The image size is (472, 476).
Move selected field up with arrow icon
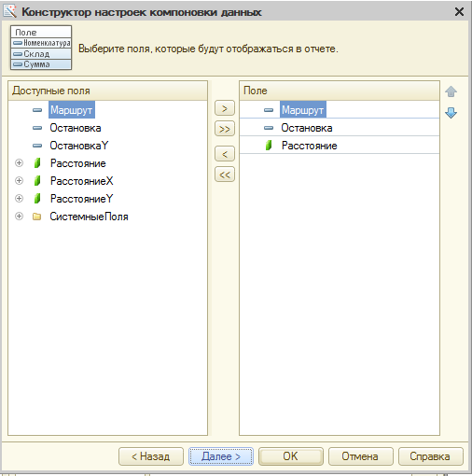pos(451,91)
